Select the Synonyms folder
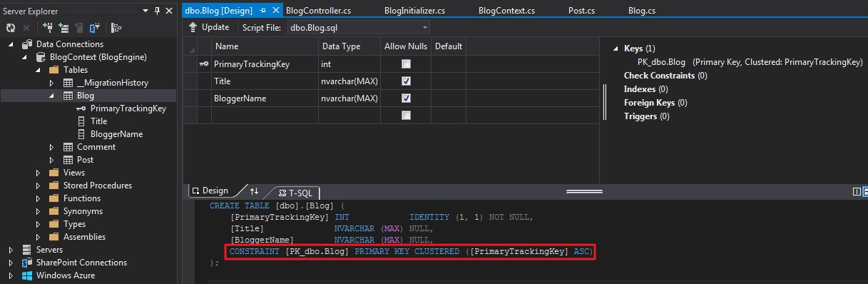Viewport: 868px width, 284px height. click(x=83, y=211)
